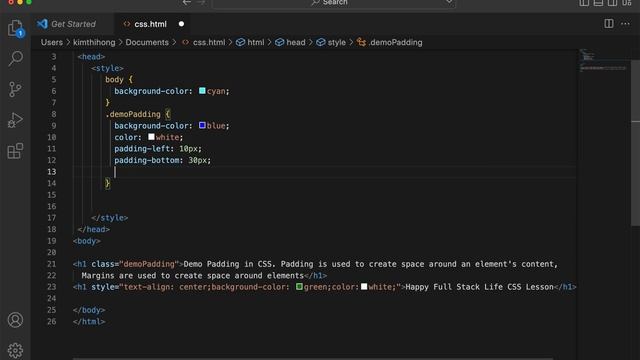640x360 pixels.
Task: Open the Explorer view in activity bar
Action: click(x=16, y=28)
